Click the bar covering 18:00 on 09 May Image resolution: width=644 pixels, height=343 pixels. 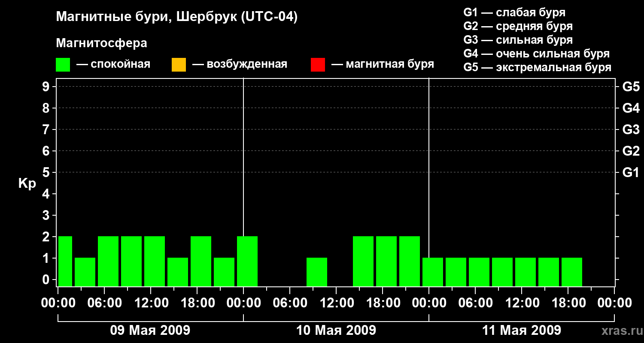click(x=201, y=261)
